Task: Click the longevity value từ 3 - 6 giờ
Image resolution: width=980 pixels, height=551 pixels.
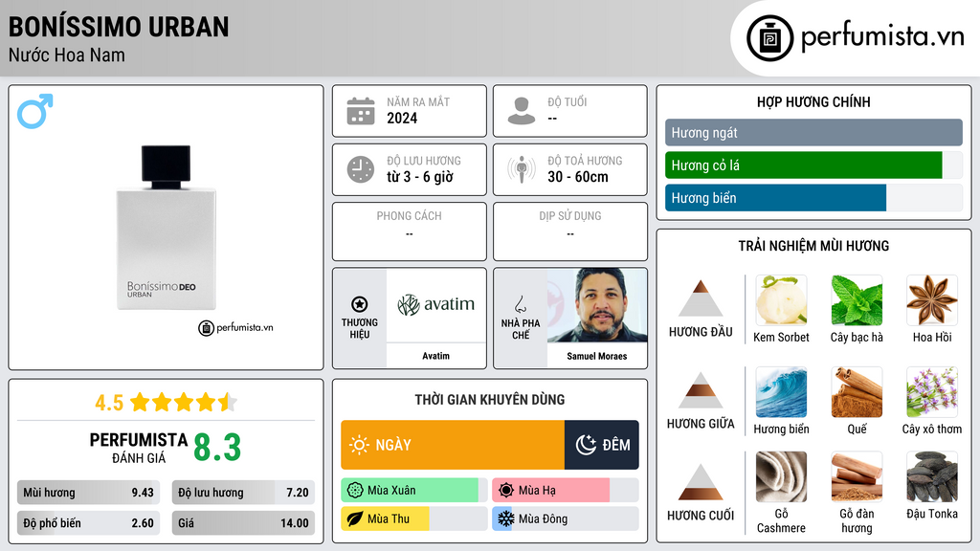Action: pyautogui.click(x=420, y=177)
